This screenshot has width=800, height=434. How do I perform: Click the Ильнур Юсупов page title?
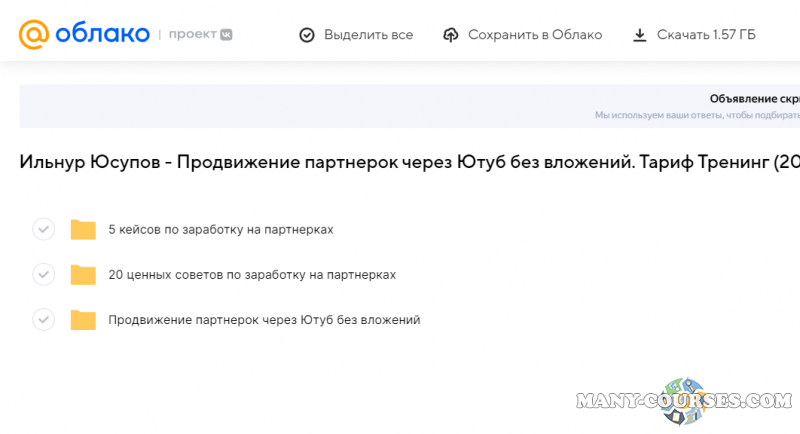(400, 163)
